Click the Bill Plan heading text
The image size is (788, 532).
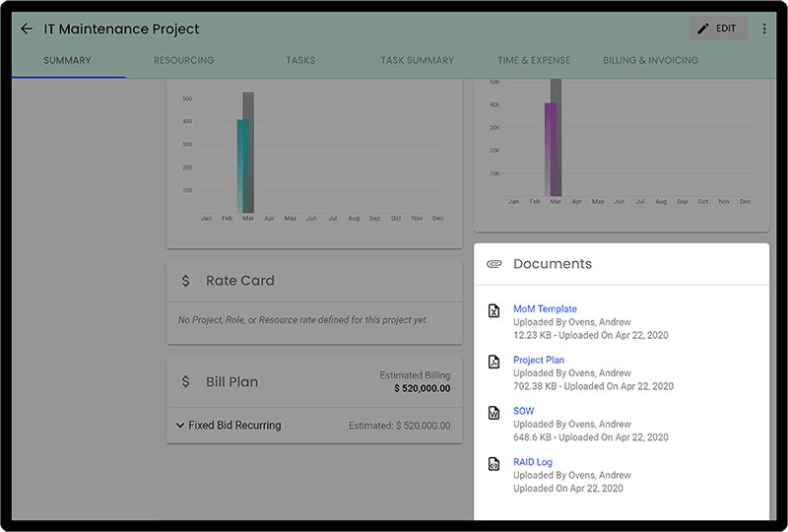[231, 382]
